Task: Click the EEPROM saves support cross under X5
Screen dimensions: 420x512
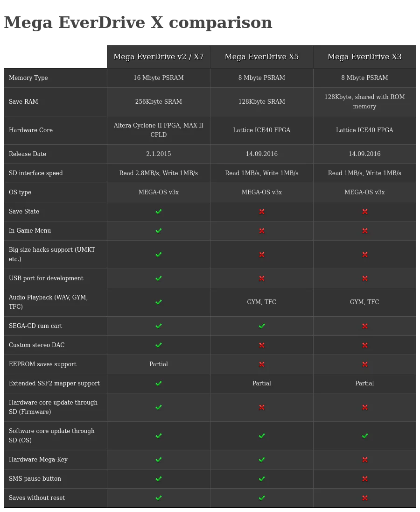Action: 262,364
